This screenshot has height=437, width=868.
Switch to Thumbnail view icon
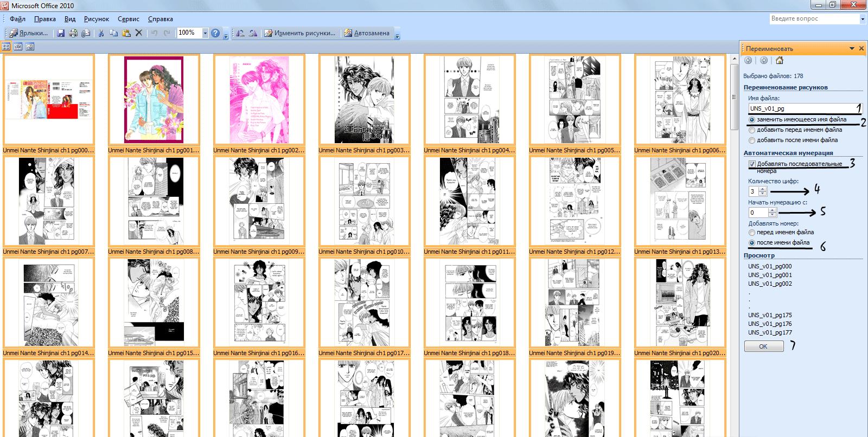click(6, 47)
